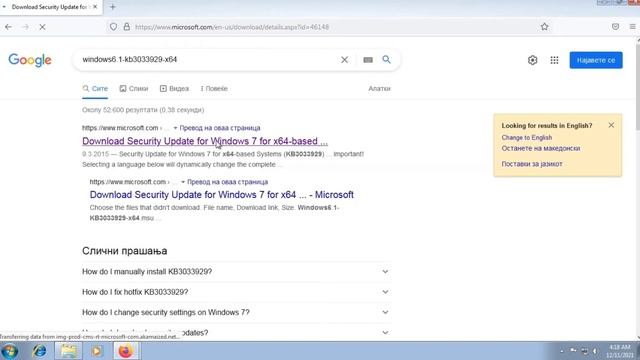Open the Pocket save icon
Viewport: 640px width, 360px height.
pyautogui.click(x=616, y=27)
